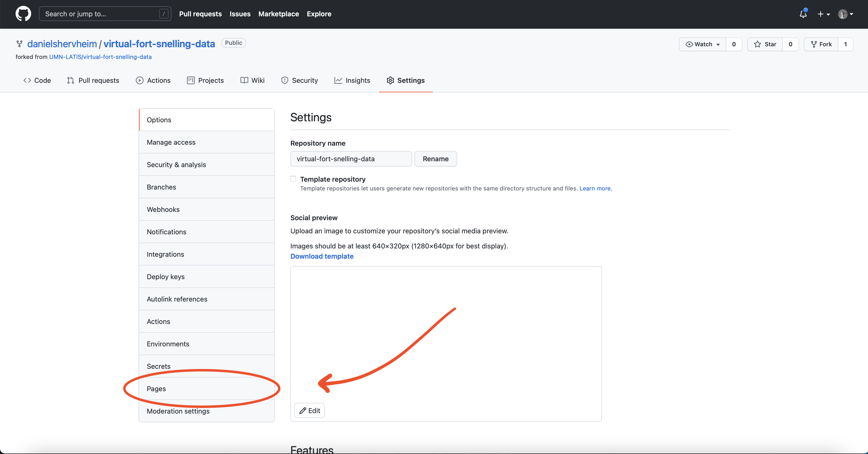868x454 pixels.
Task: Open Webhooks settings
Action: tap(207, 209)
